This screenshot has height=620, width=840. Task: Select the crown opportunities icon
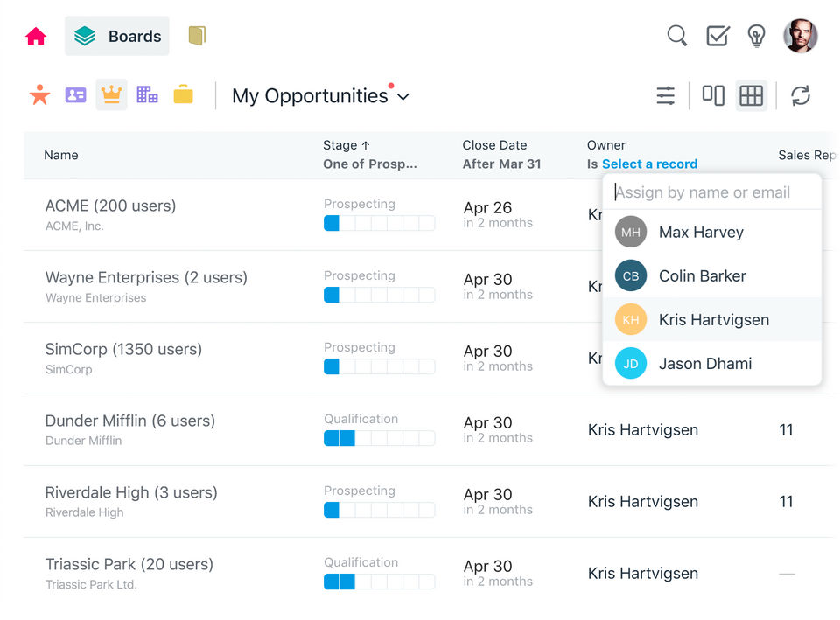click(111, 94)
